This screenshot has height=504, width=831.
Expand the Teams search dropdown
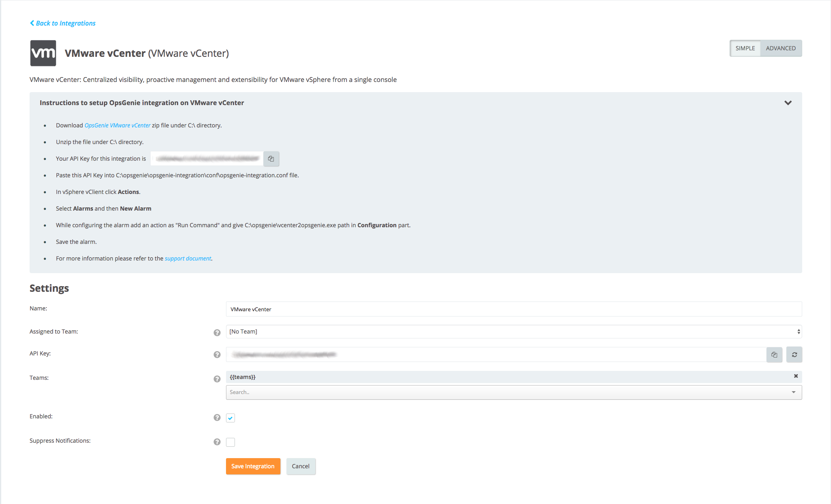click(795, 392)
